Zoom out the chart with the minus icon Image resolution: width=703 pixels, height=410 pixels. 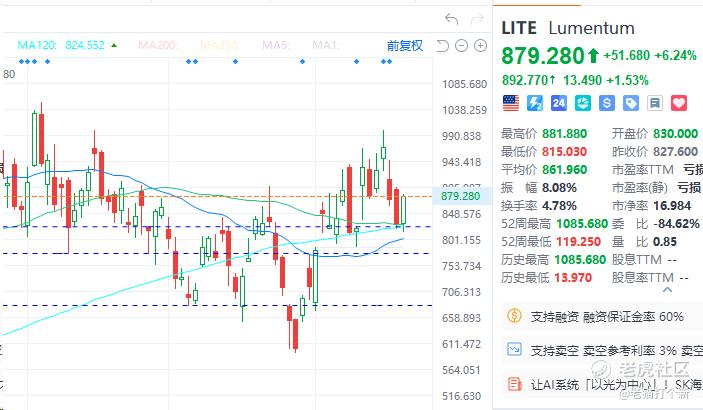(461, 45)
